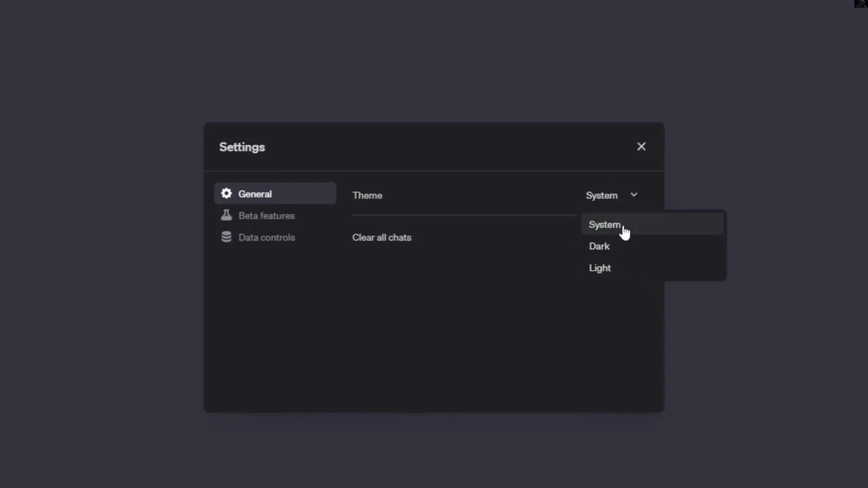Choose the Dark theme option
The height and width of the screenshot is (488, 868).
[652, 246]
